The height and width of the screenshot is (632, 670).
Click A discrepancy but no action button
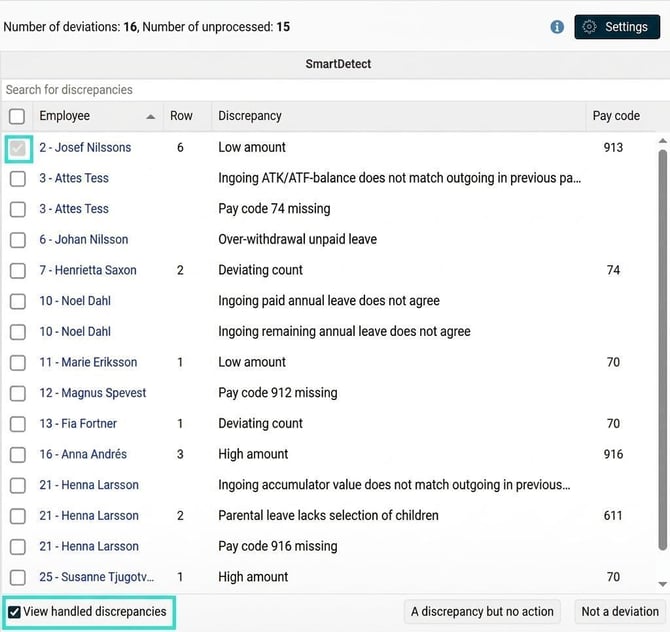[x=482, y=611]
